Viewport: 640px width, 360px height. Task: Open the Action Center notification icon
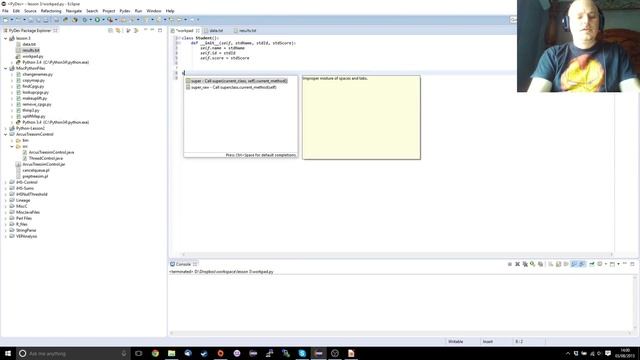click(x=608, y=353)
